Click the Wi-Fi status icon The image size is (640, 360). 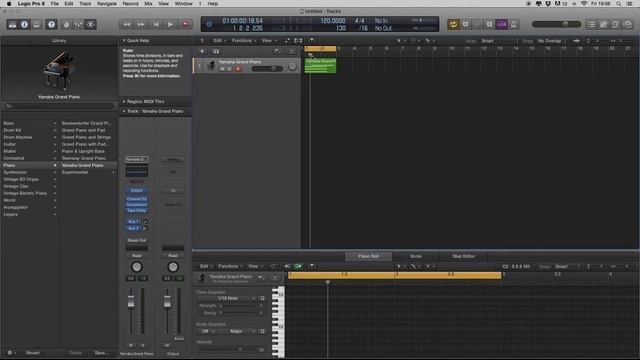(584, 4)
